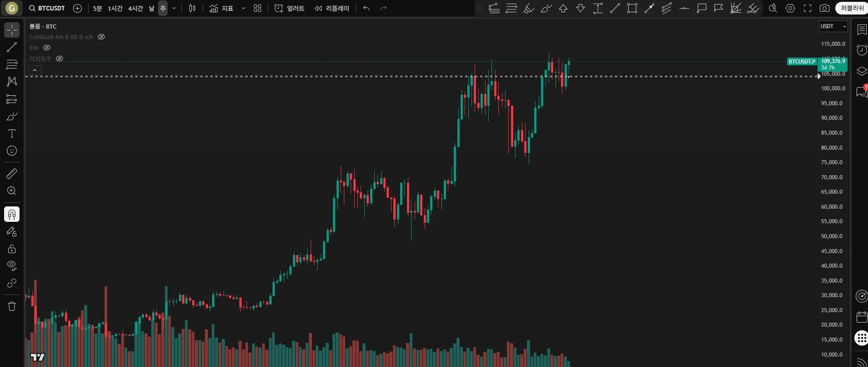Enter fullscreen mode
The height and width of the screenshot is (367, 868).
tap(808, 8)
